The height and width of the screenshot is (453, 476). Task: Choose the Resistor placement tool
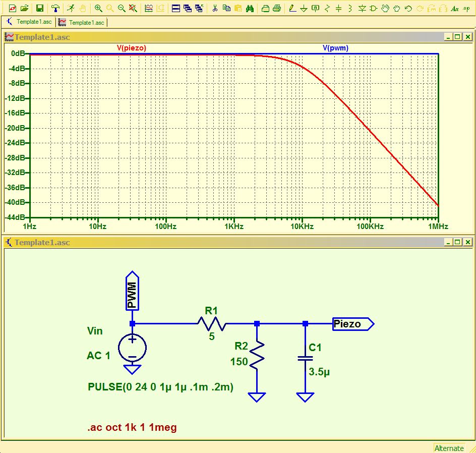click(x=327, y=8)
